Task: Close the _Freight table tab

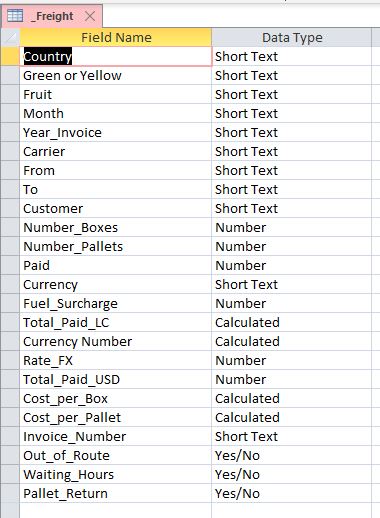Action: [x=90, y=16]
